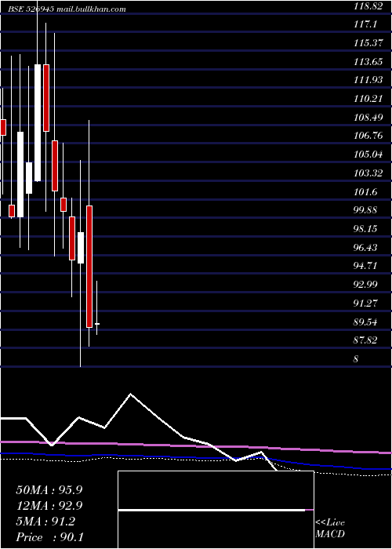The height and width of the screenshot is (549, 392).
Task: Select the 108.49 price label
Action: 368,118
